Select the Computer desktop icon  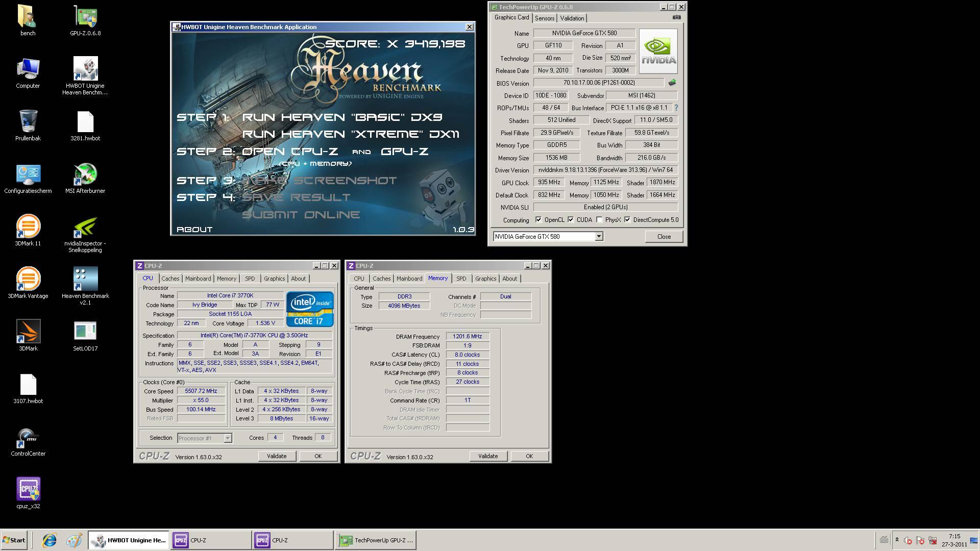tap(28, 73)
